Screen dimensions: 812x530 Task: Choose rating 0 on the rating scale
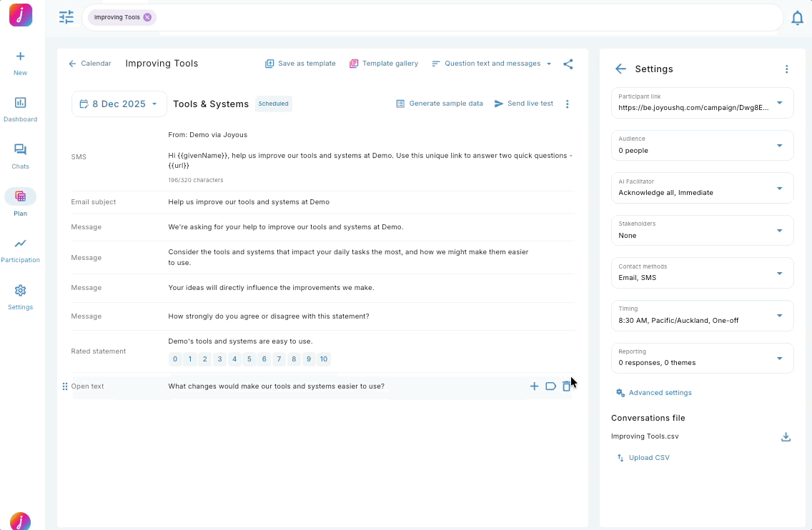click(x=175, y=359)
